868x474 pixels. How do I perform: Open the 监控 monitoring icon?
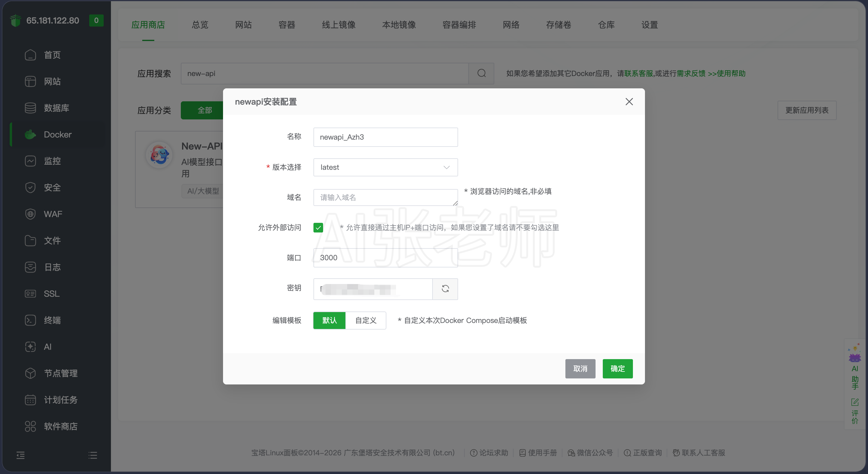[x=30, y=161]
